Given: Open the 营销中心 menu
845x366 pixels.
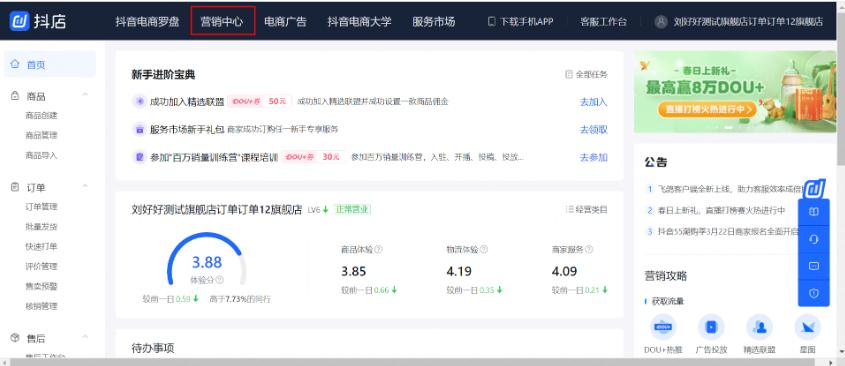Looking at the screenshot, I should pyautogui.click(x=221, y=22).
